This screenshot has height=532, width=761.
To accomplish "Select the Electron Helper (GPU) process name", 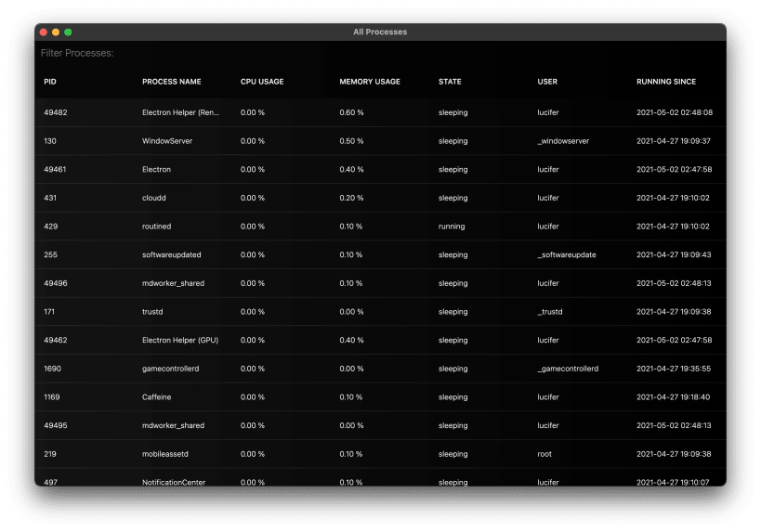I will [x=180, y=341].
